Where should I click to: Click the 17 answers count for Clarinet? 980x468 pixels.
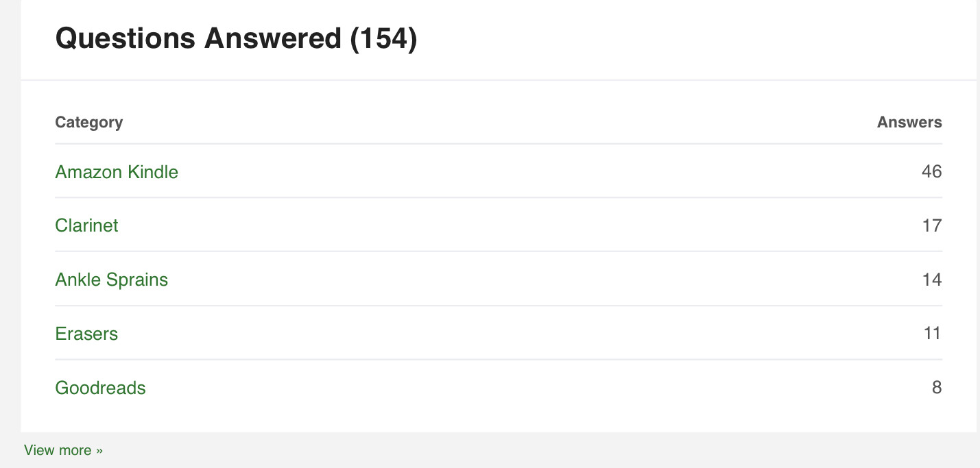pyautogui.click(x=932, y=225)
